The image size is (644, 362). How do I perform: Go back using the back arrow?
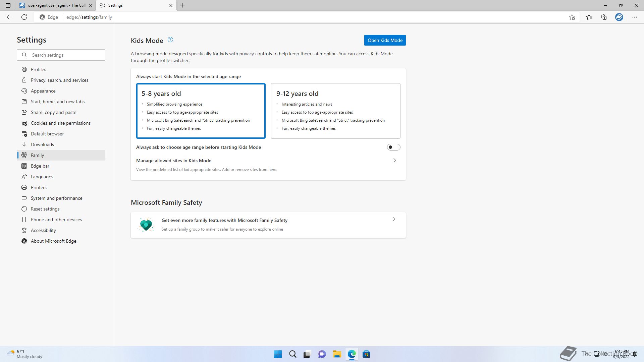[9, 17]
